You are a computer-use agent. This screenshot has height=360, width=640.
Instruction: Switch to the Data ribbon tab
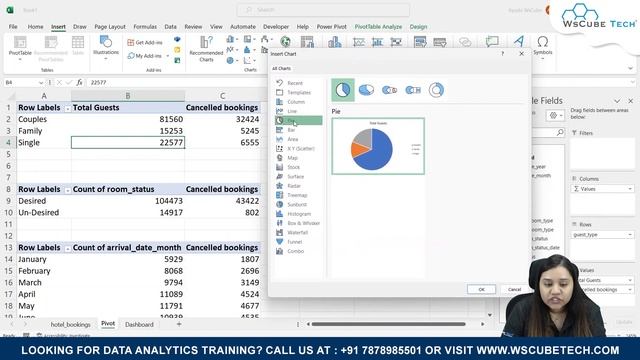coord(171,27)
